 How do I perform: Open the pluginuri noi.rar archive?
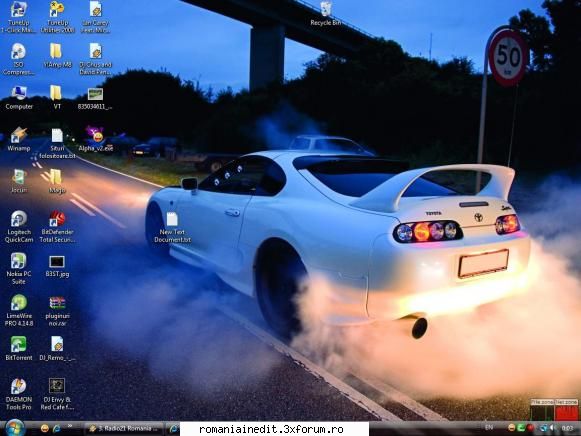tap(57, 311)
